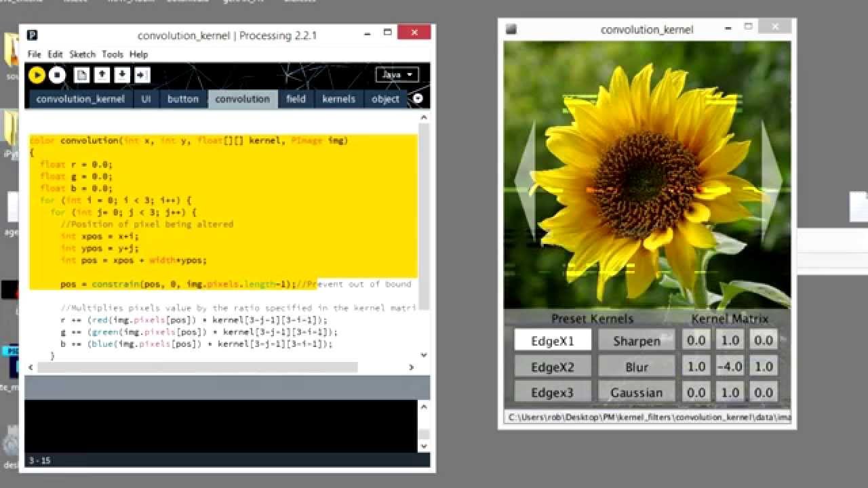Open the Help menu
Screen dimensions: 868x488
(138, 54)
